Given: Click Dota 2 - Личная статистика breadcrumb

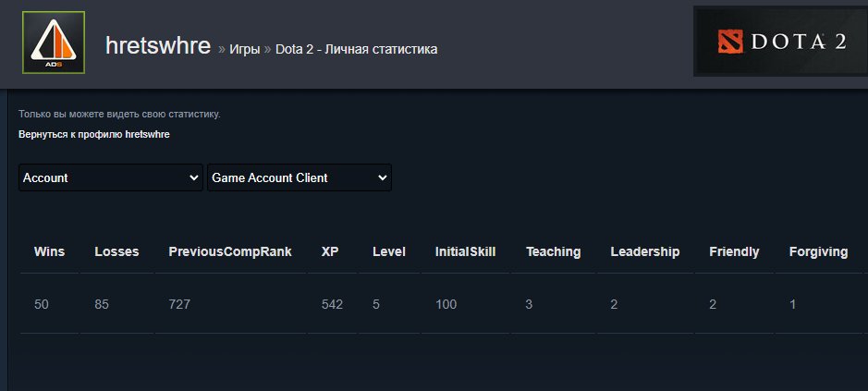Looking at the screenshot, I should pyautogui.click(x=357, y=49).
